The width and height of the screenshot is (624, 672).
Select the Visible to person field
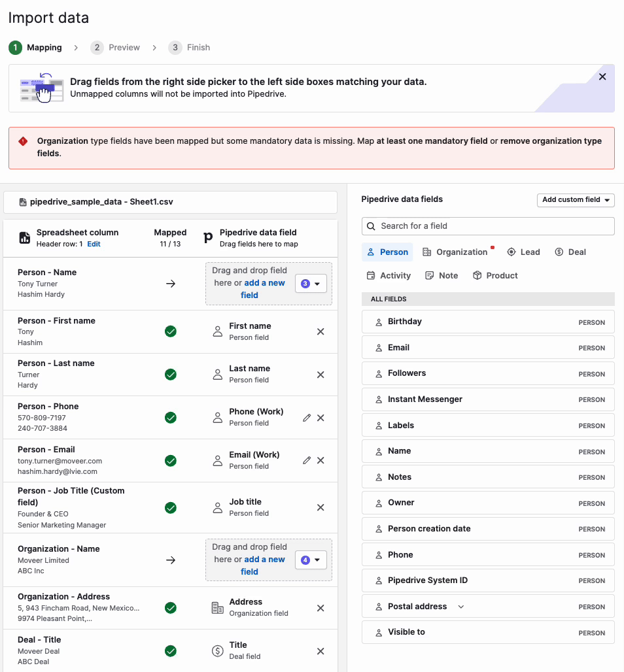[488, 633]
